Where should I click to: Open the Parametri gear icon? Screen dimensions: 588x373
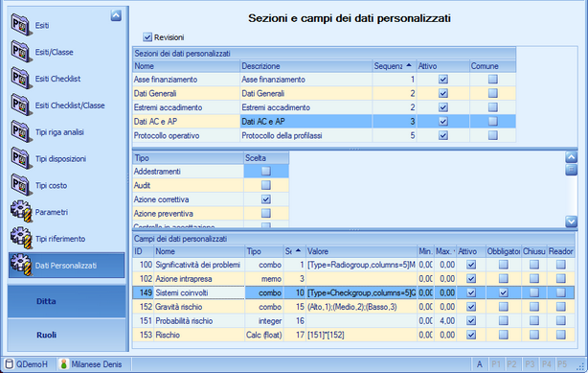tap(21, 212)
